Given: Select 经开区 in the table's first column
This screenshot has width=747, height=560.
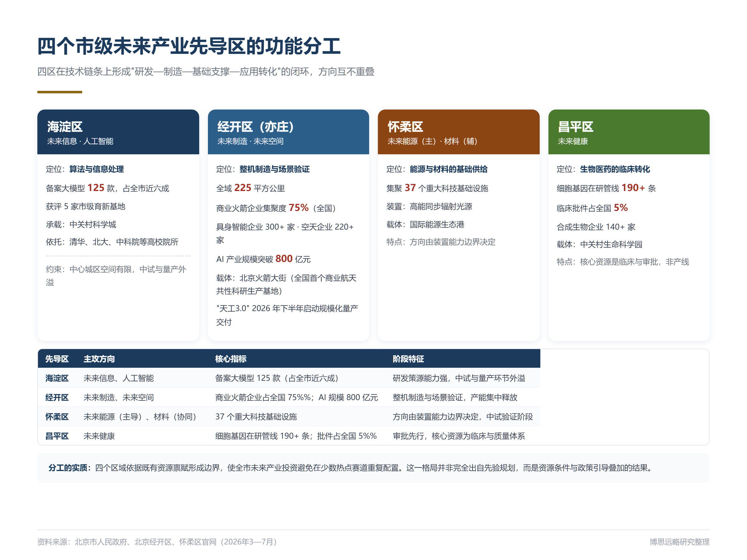Looking at the screenshot, I should click(x=57, y=397).
